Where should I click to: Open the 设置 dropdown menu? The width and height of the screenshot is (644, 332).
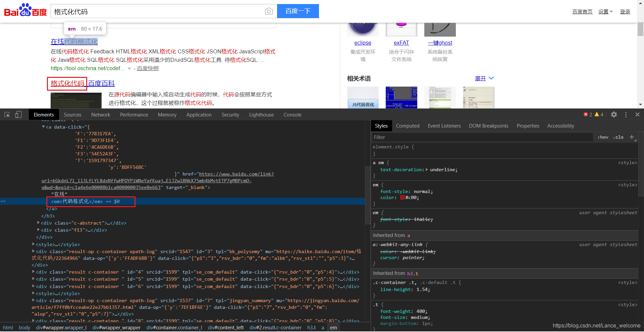pos(605,11)
